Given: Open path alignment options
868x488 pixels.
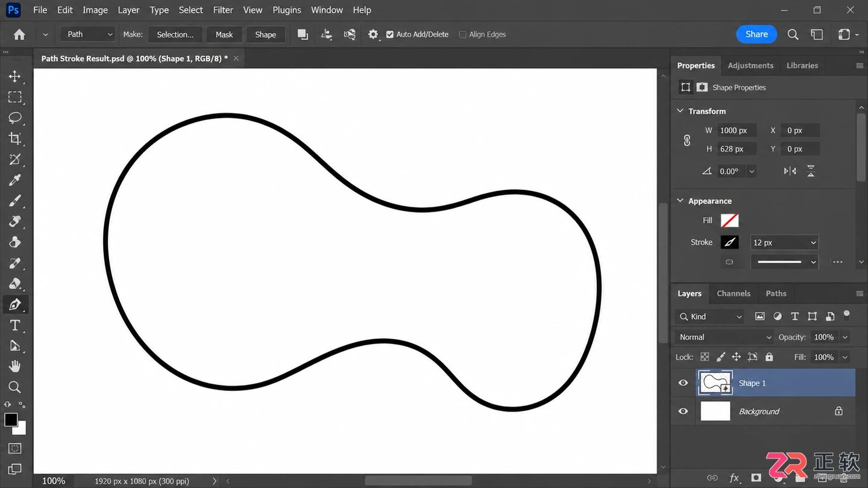Looking at the screenshot, I should tap(327, 34).
